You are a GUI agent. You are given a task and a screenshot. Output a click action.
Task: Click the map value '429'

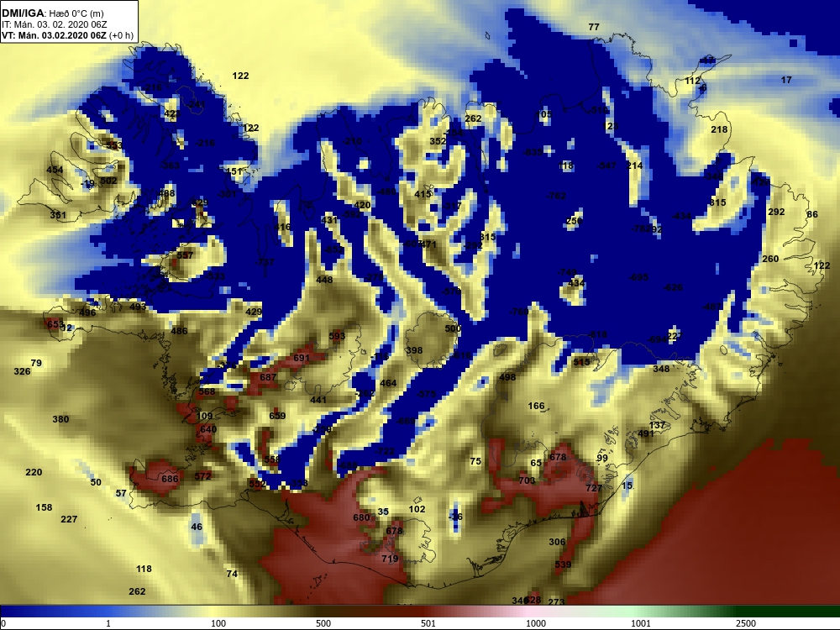point(254,312)
